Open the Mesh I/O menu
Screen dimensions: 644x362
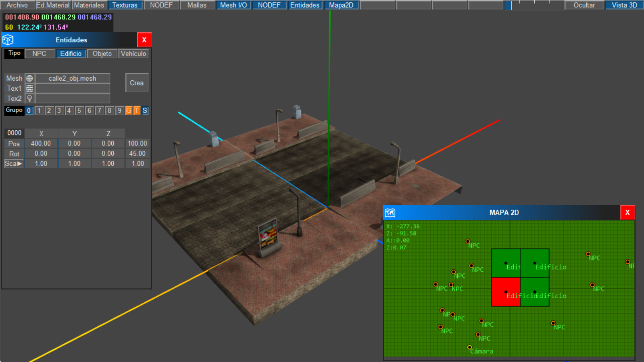(233, 5)
